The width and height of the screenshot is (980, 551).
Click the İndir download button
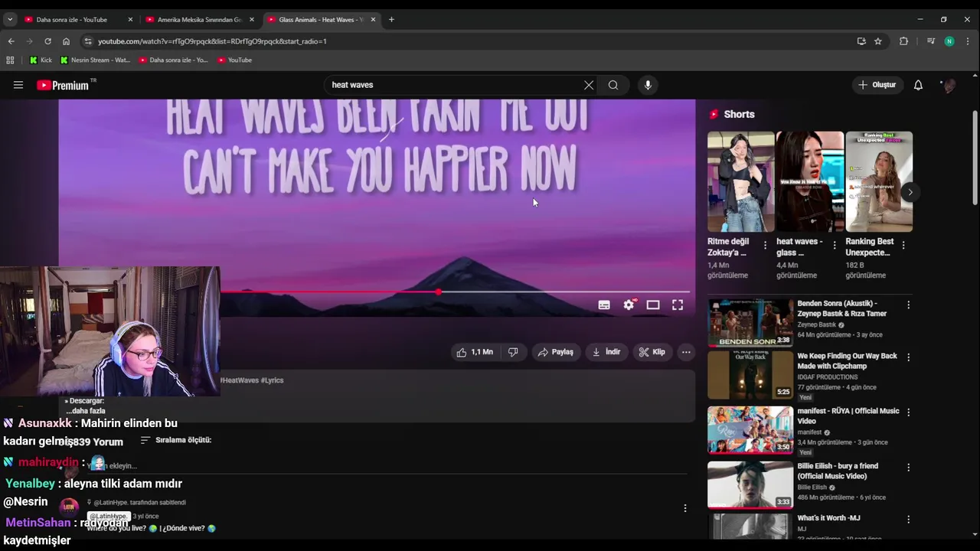tap(606, 352)
